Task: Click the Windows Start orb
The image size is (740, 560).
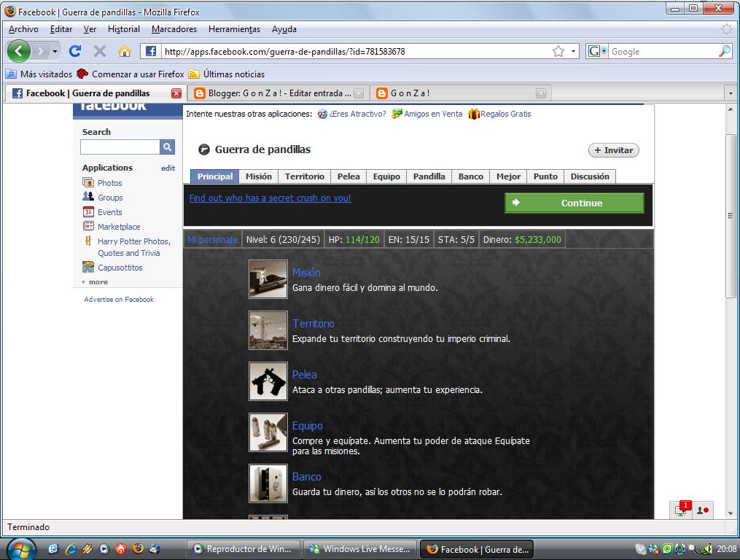Action: point(20,549)
